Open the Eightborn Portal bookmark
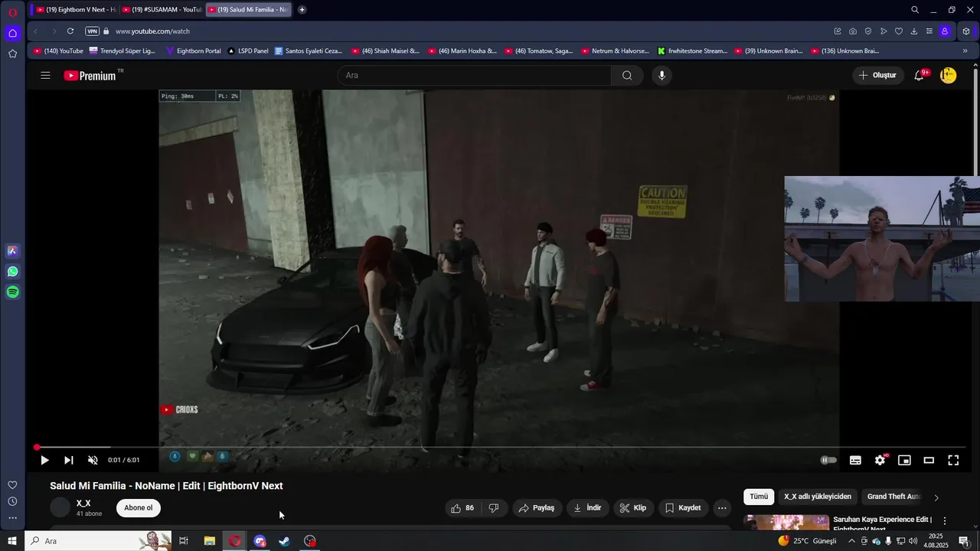This screenshot has width=980, height=551. (x=192, y=51)
